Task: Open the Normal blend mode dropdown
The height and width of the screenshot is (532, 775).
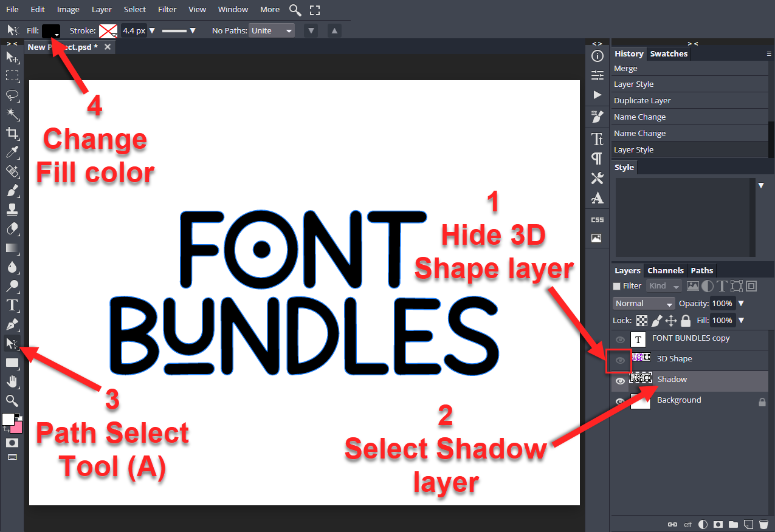Action: [644, 303]
